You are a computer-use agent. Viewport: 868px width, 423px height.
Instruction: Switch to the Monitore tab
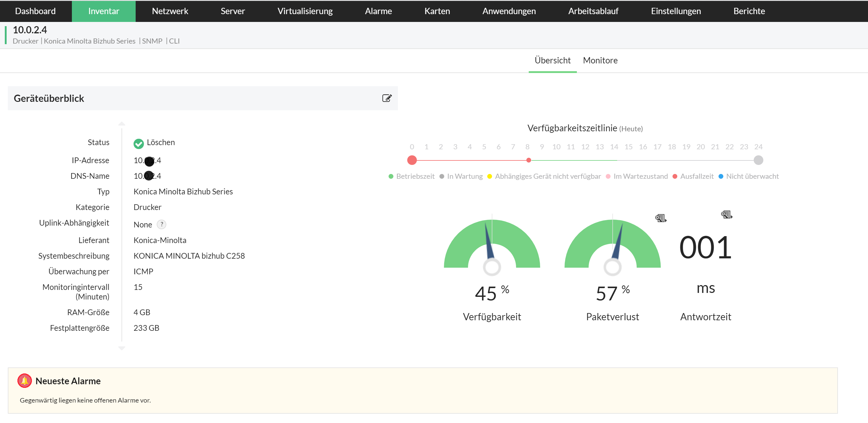600,60
